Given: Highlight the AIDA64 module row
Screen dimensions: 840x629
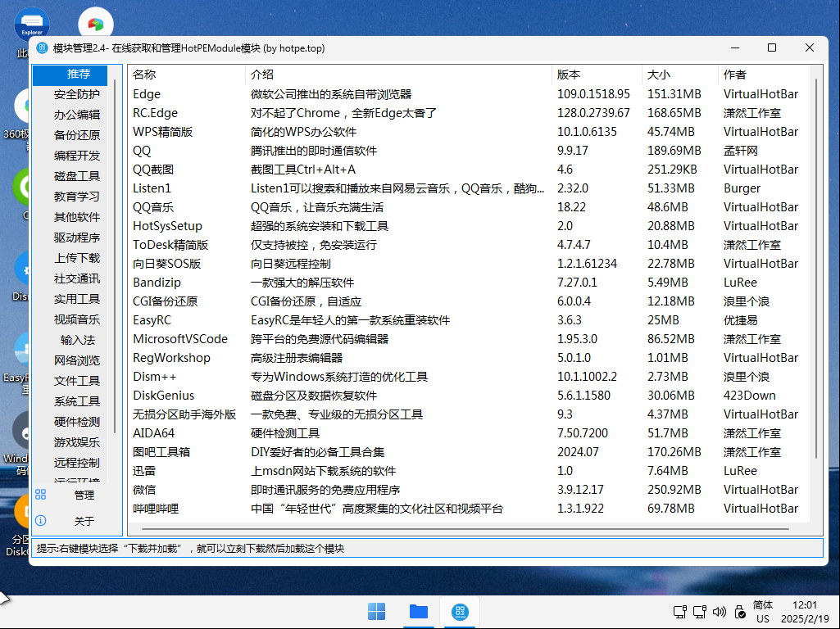Looking at the screenshot, I should (469, 433).
